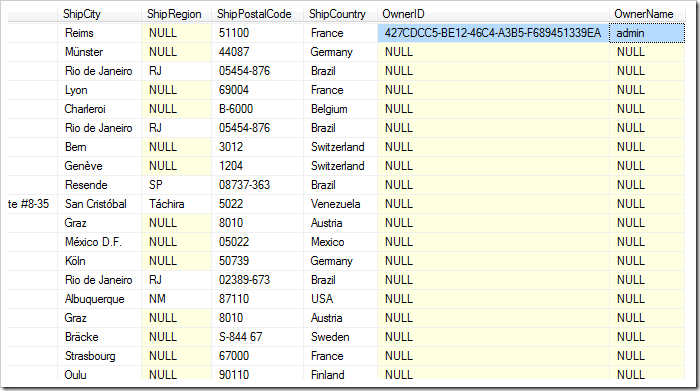Click the 'México D.F.' city cell
Viewport: 700px width, 391px height.
pyautogui.click(x=99, y=242)
